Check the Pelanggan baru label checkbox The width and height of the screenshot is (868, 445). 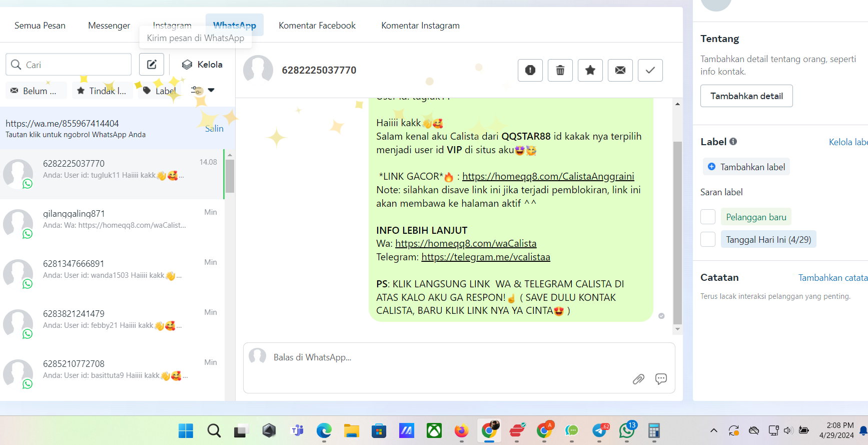(708, 217)
